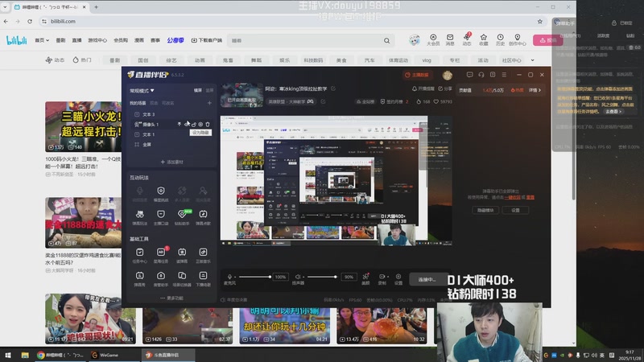Open bilibili 创作中心 icon
Viewport: 644px width, 362px height.
pyautogui.click(x=517, y=39)
